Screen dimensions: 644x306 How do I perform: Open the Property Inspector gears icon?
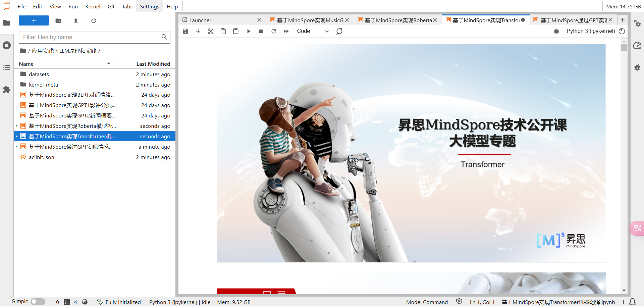pos(637,23)
